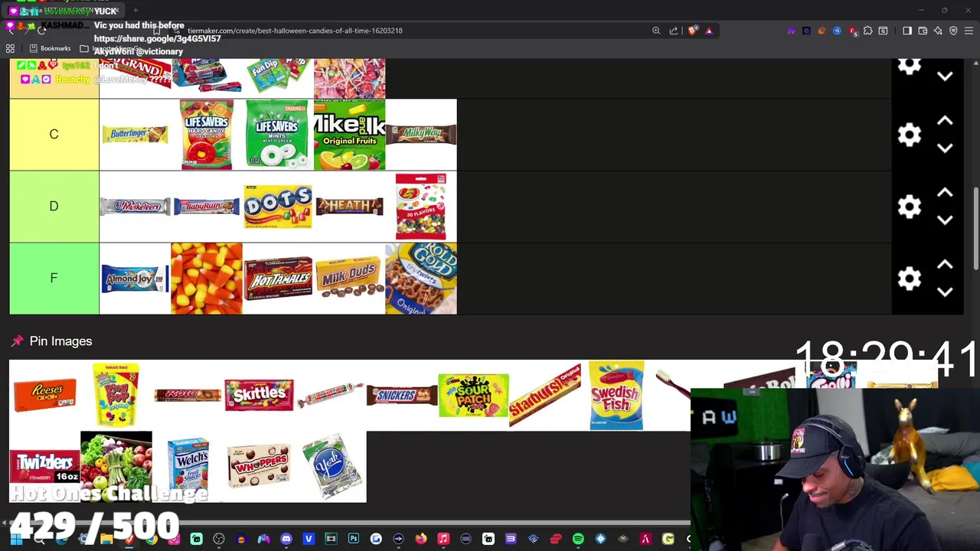Image resolution: width=980 pixels, height=551 pixels.
Task: Pick the 3 Musketeers bar in tier D
Action: 135,207
